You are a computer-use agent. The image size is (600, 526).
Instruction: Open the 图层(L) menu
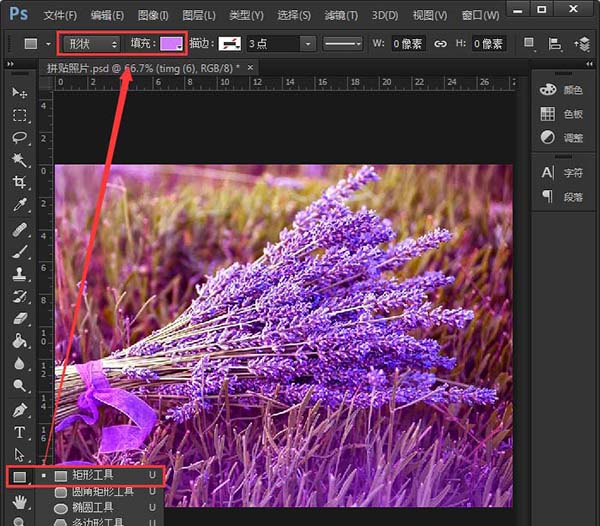click(200, 15)
